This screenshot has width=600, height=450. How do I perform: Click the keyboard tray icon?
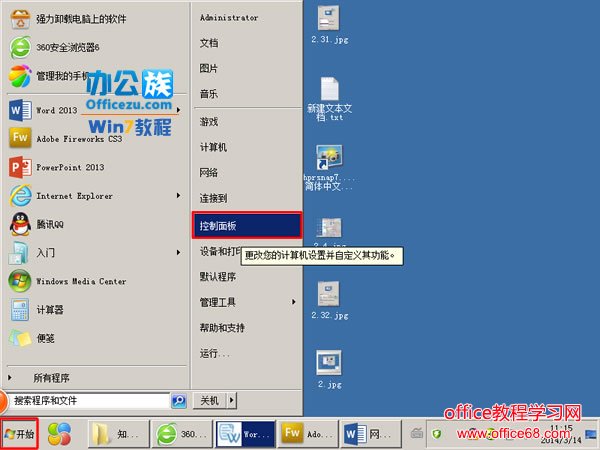pyautogui.click(x=417, y=433)
